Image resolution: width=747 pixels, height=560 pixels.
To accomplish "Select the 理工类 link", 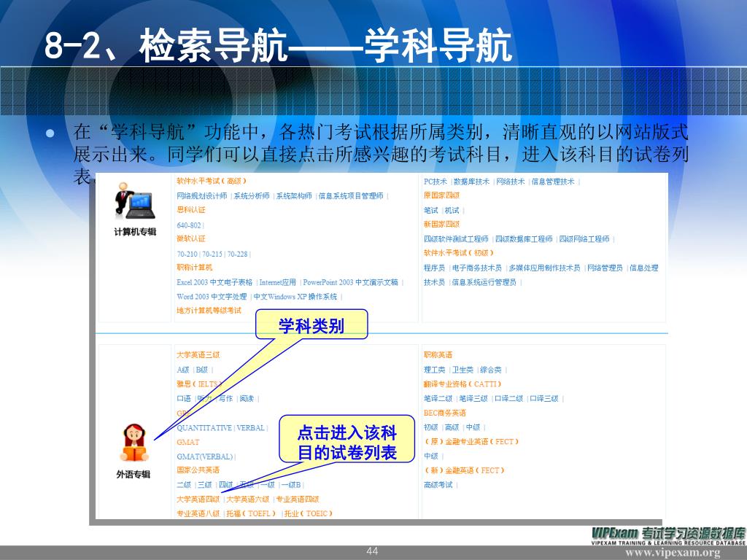I will click(x=434, y=370).
